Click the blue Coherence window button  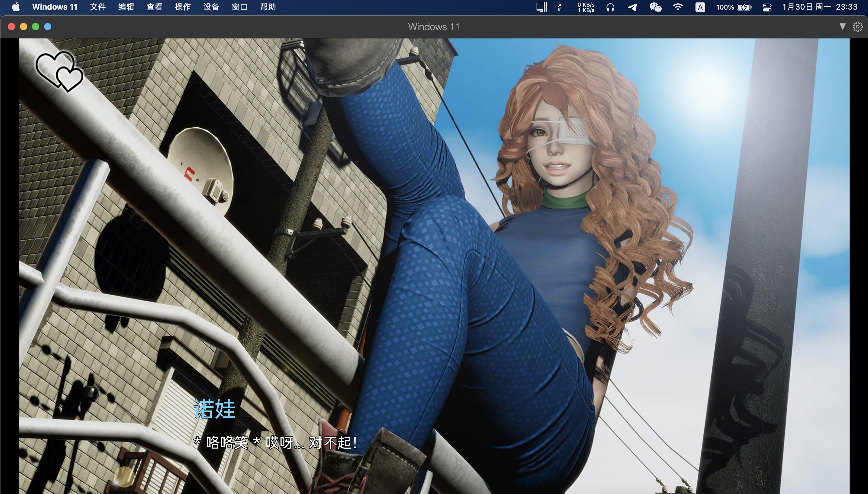tap(48, 27)
